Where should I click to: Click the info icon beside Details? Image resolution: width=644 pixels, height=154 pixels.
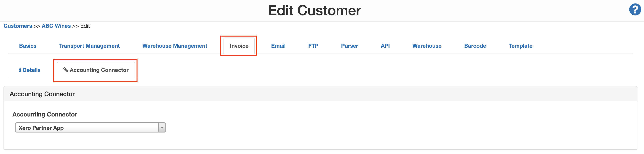(x=20, y=70)
